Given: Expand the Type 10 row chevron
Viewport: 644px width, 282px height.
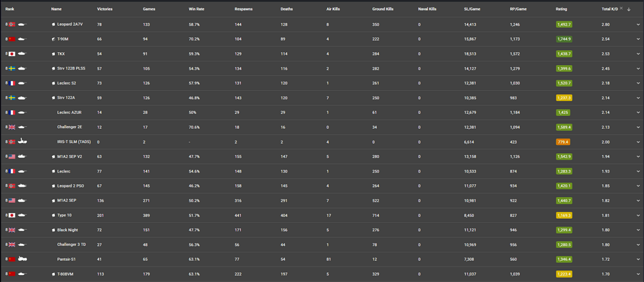Looking at the screenshot, I should click(x=638, y=215).
